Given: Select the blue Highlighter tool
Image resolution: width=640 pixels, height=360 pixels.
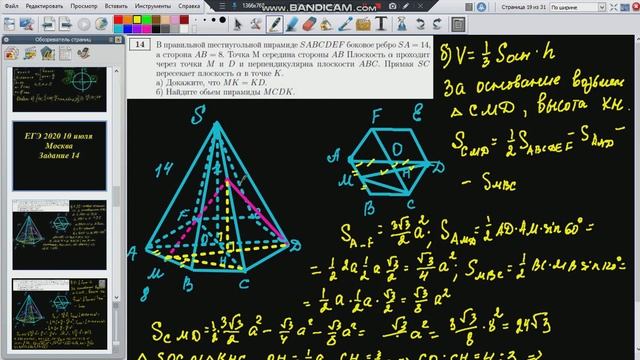Looking at the screenshot, I should coord(292,24).
